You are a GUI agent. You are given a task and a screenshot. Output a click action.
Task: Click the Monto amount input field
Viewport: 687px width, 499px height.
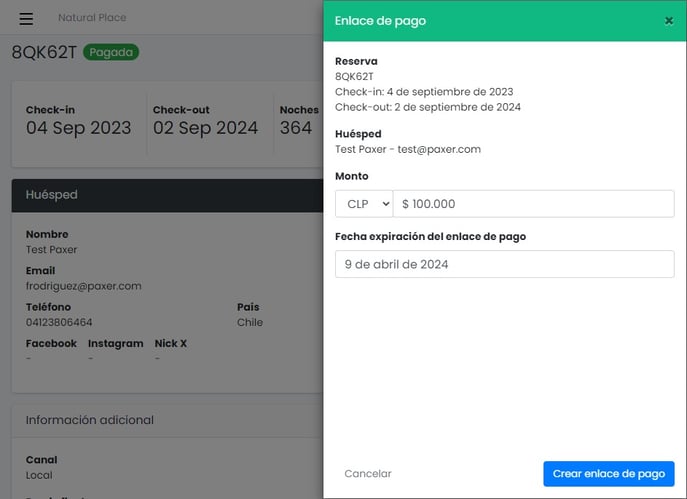(533, 204)
